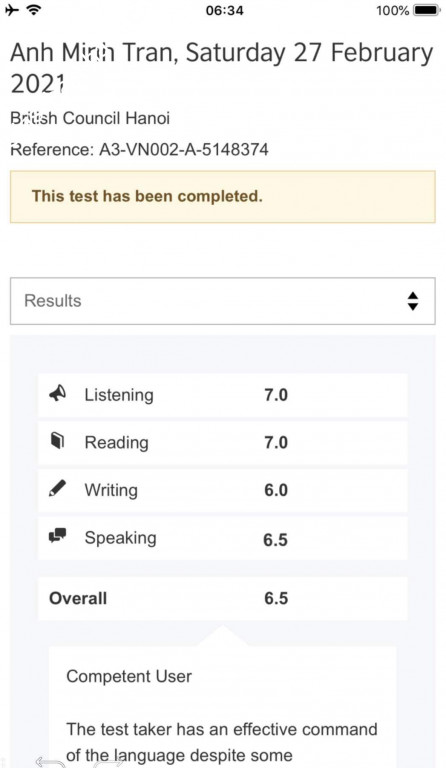Select the Listening score row

[223, 395]
